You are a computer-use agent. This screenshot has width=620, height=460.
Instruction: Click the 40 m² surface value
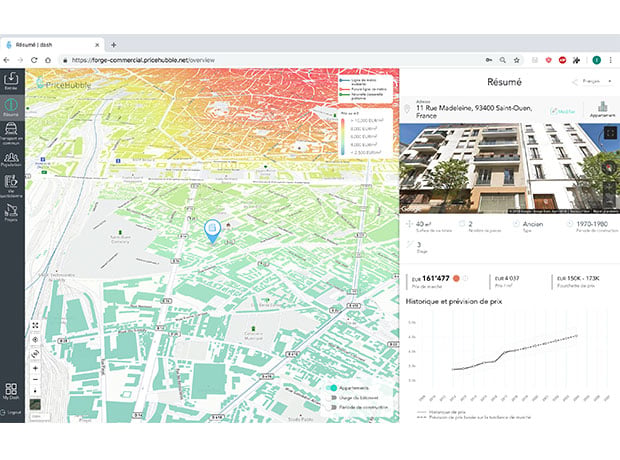[x=423, y=224]
